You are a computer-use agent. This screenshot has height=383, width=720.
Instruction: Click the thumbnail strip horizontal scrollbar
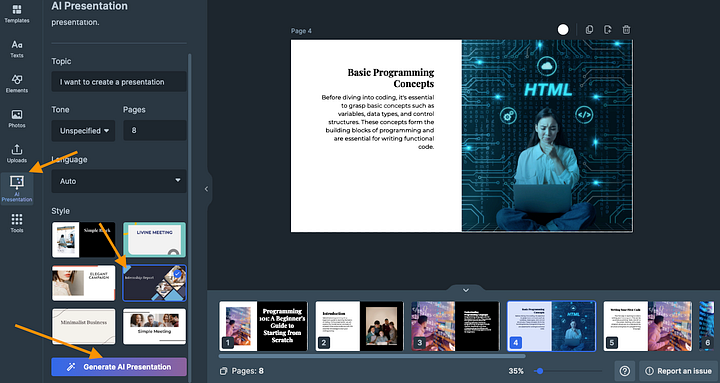tap(372, 356)
